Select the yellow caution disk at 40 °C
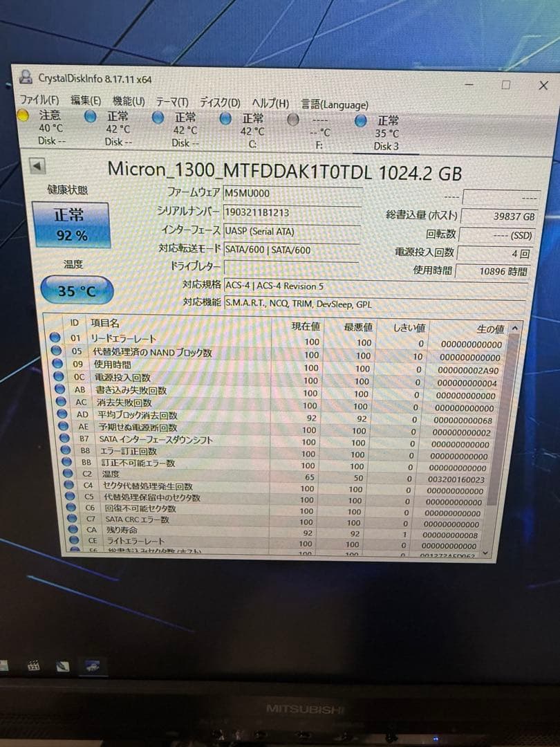Image resolution: width=560 pixels, height=747 pixels. pos(23,116)
